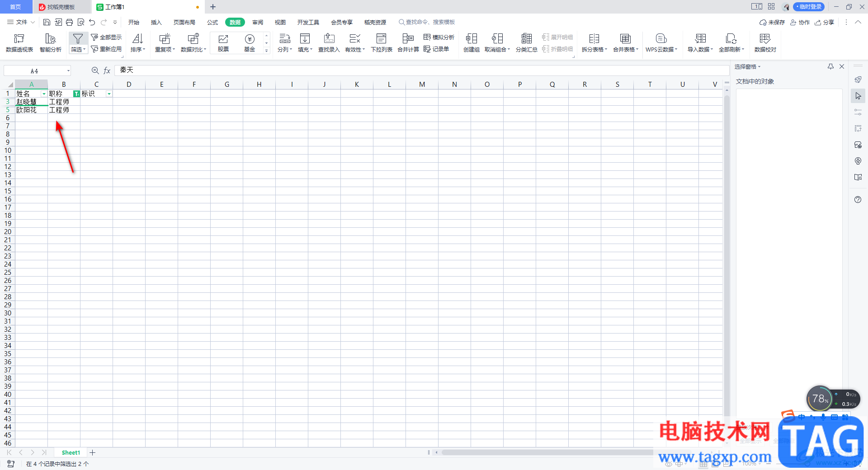This screenshot has height=470, width=868.
Task: Click the Save icon in quick access toolbar
Action: coord(47,22)
